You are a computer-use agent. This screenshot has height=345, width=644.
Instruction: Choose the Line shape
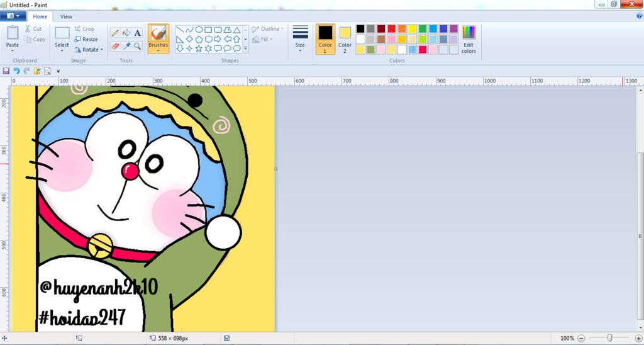pyautogui.click(x=180, y=30)
